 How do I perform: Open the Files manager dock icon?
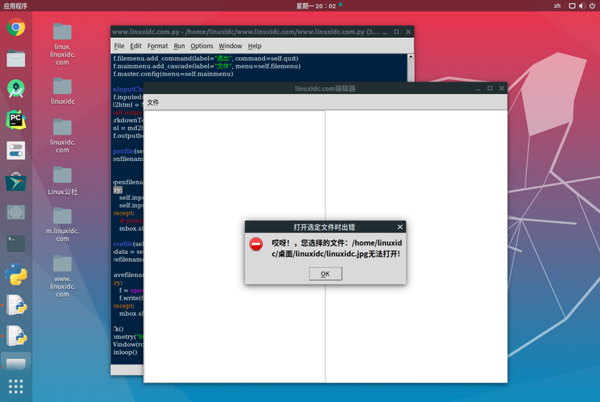click(x=15, y=59)
